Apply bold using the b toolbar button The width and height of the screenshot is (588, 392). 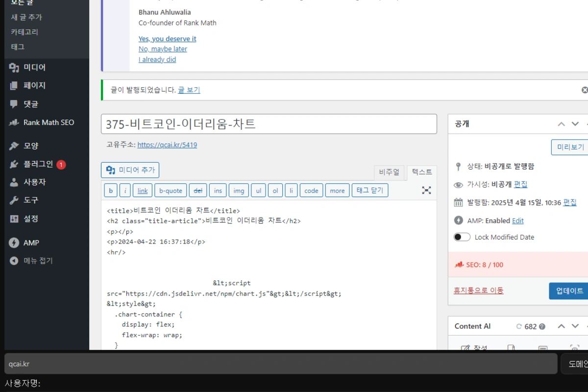pos(110,190)
